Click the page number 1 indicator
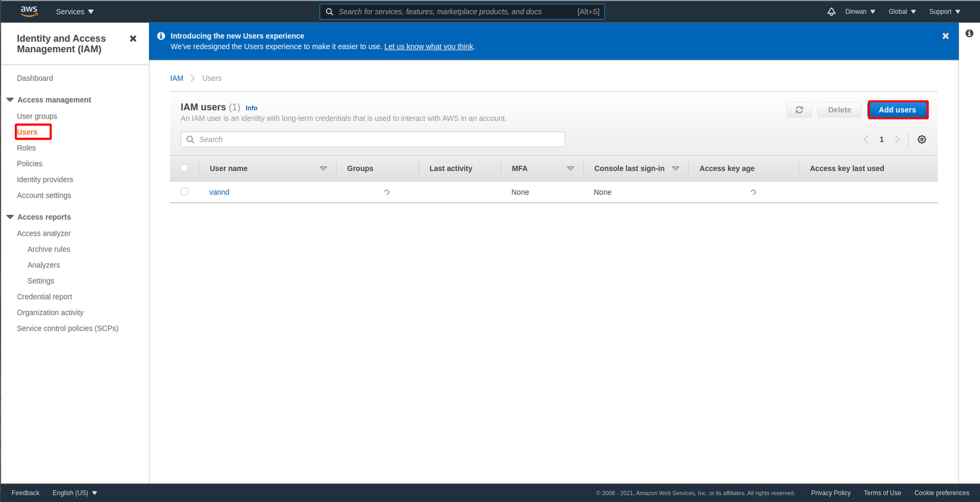Screen dimensions: 980x502 point(881,139)
